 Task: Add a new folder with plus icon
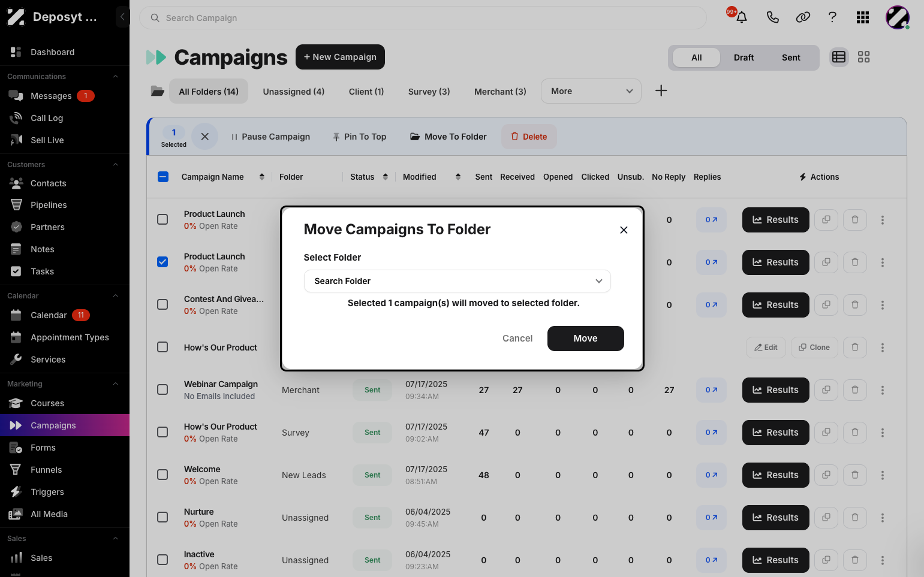(x=661, y=91)
